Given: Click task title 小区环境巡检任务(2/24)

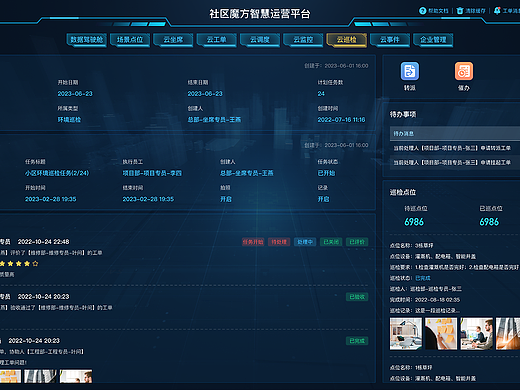Looking at the screenshot, I should pyautogui.click(x=57, y=173).
